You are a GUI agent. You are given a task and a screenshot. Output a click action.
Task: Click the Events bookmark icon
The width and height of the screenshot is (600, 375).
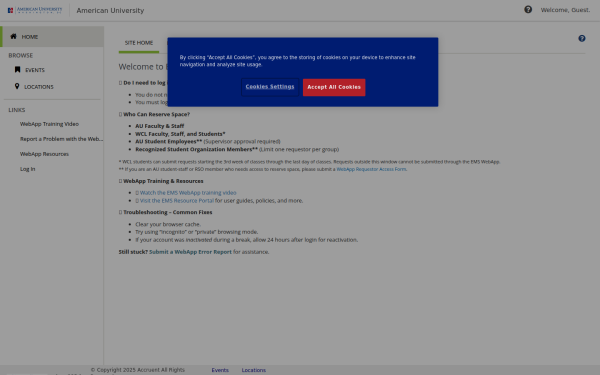pos(17,70)
